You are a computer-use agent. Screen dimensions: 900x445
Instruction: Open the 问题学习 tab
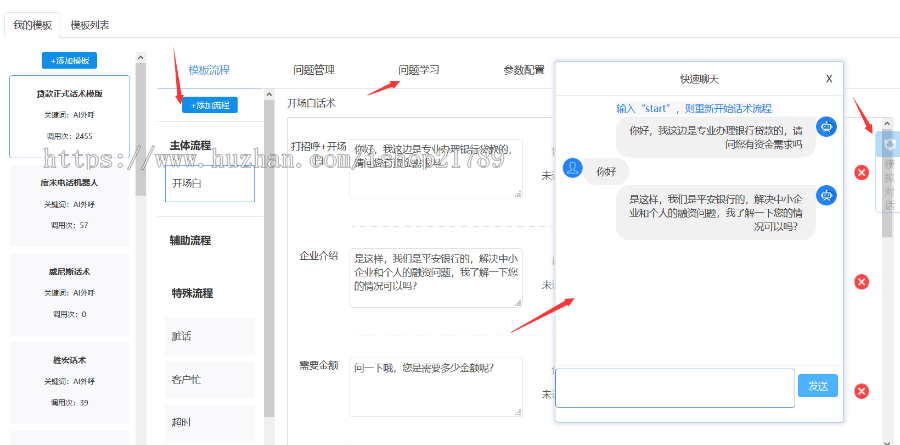pos(419,70)
